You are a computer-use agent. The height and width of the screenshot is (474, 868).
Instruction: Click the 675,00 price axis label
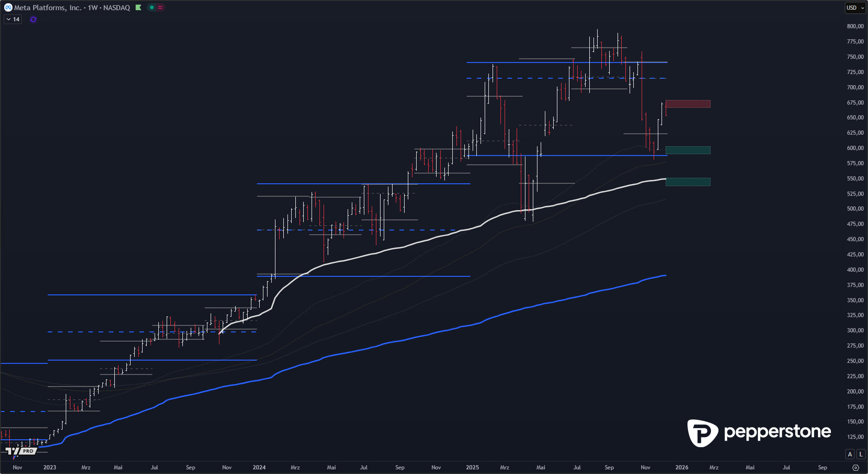pyautogui.click(x=856, y=103)
